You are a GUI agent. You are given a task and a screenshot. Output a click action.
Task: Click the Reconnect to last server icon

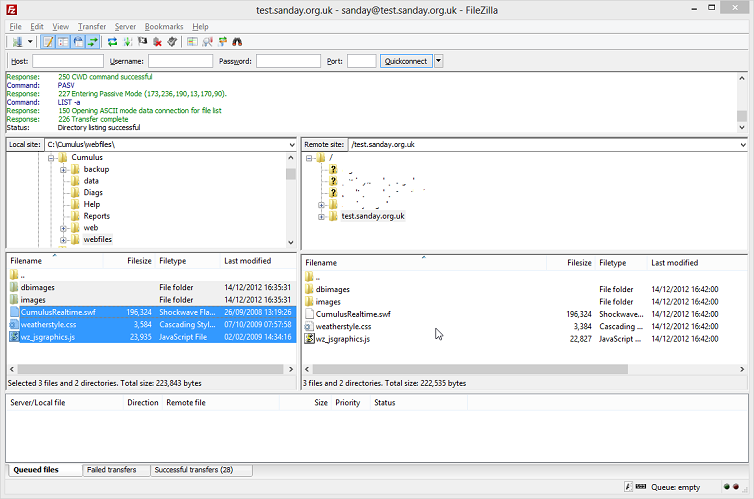click(x=172, y=42)
